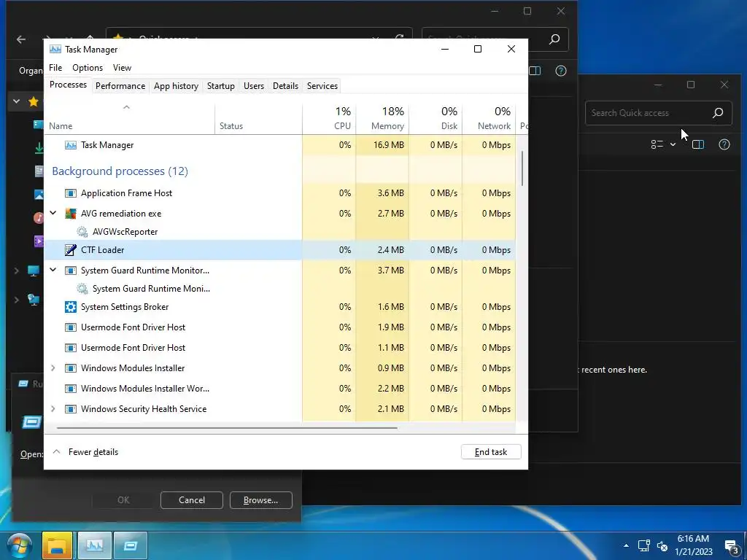This screenshot has height=560, width=747.
Task: Click the Task Manager taskbar button
Action: pos(94,545)
